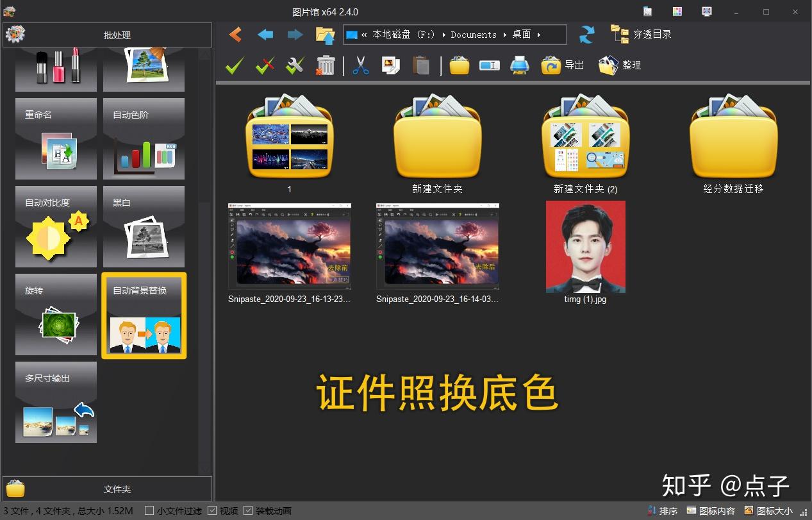
Task: Click the 图标大小 size control
Action: (768, 511)
